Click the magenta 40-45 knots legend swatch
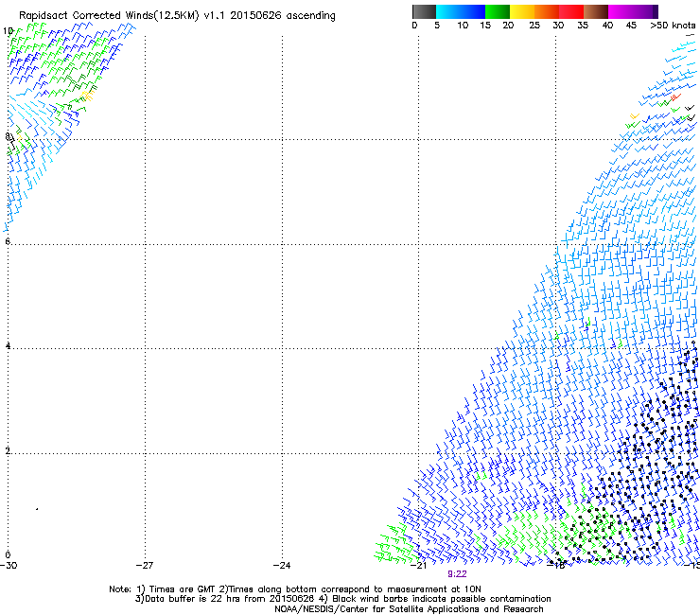Image resolution: width=700 pixels, height=615 pixels. tap(621, 11)
